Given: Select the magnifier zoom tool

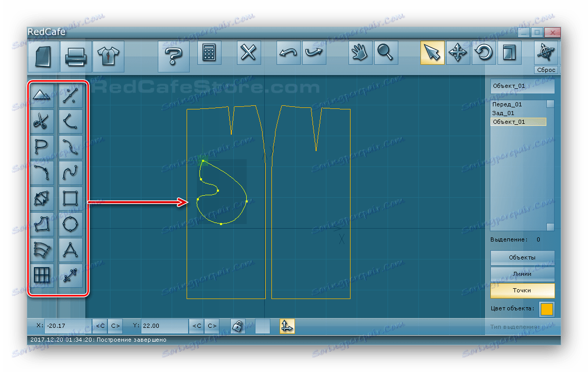Looking at the screenshot, I should (x=386, y=52).
